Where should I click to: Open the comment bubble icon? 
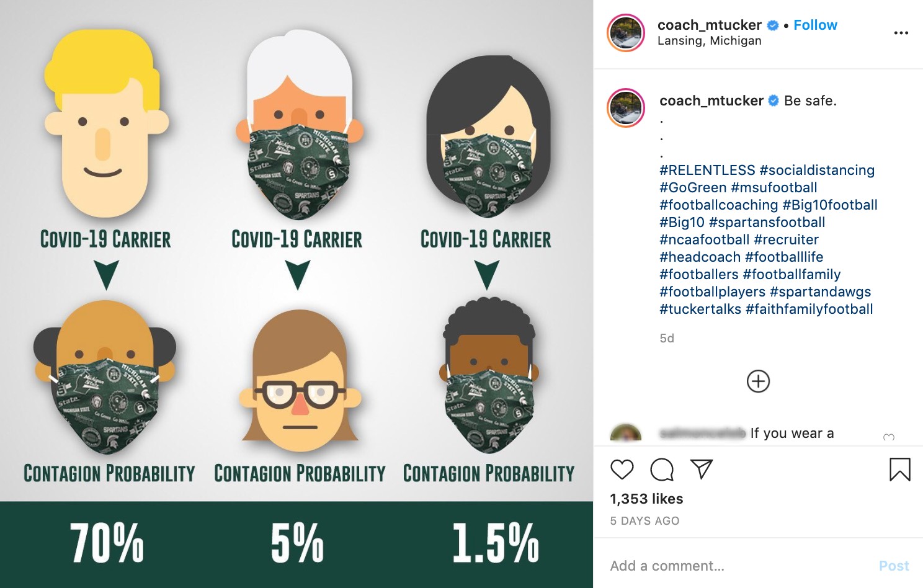(662, 470)
